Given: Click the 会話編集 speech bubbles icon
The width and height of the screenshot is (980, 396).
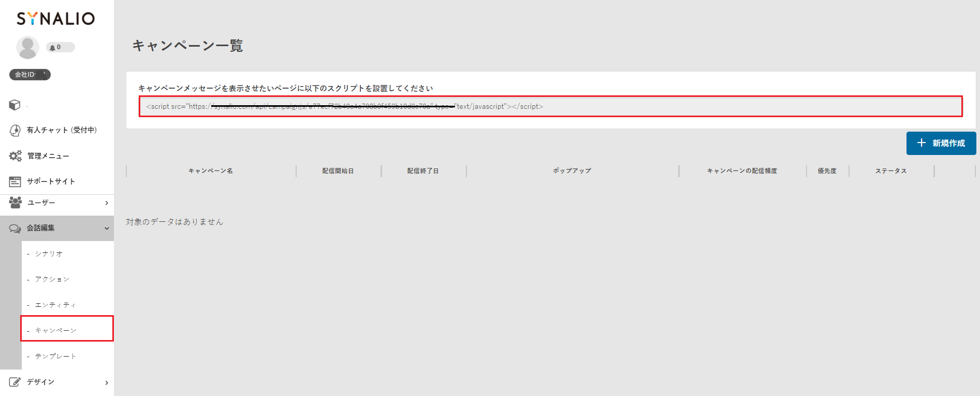Looking at the screenshot, I should click(15, 229).
